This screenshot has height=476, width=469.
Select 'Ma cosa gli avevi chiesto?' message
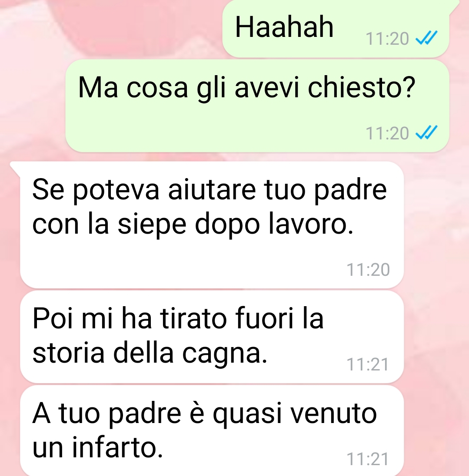257,106
